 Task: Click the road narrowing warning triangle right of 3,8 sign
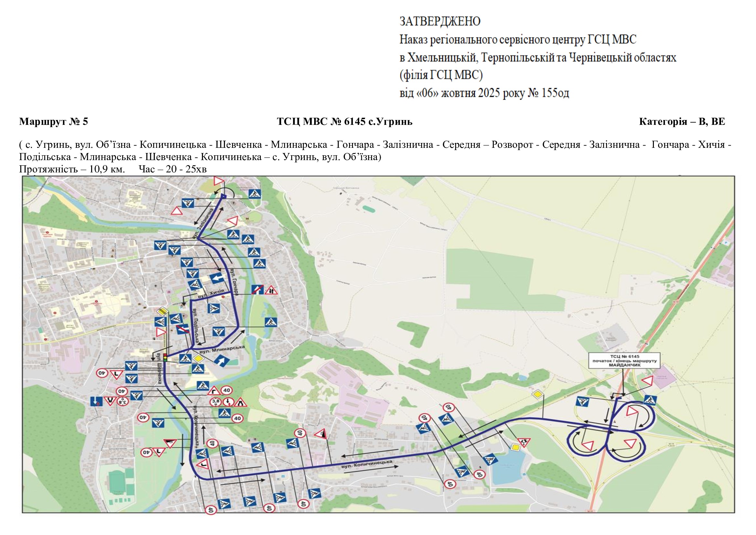[x=240, y=402]
